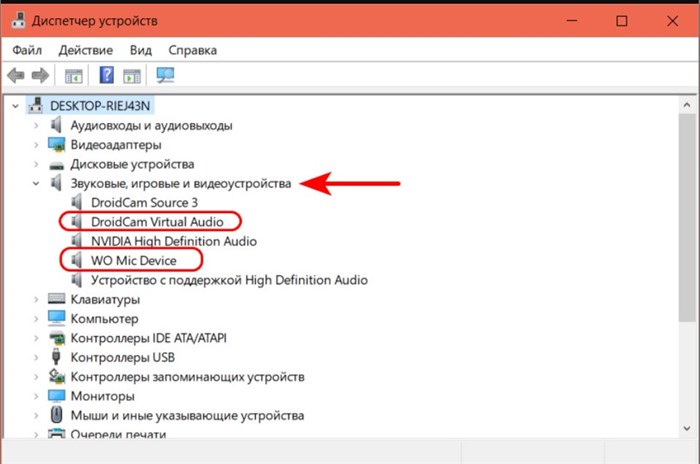The width and height of the screenshot is (700, 464).
Task: Select the NVIDIA High Definition Audio label
Action: [174, 241]
